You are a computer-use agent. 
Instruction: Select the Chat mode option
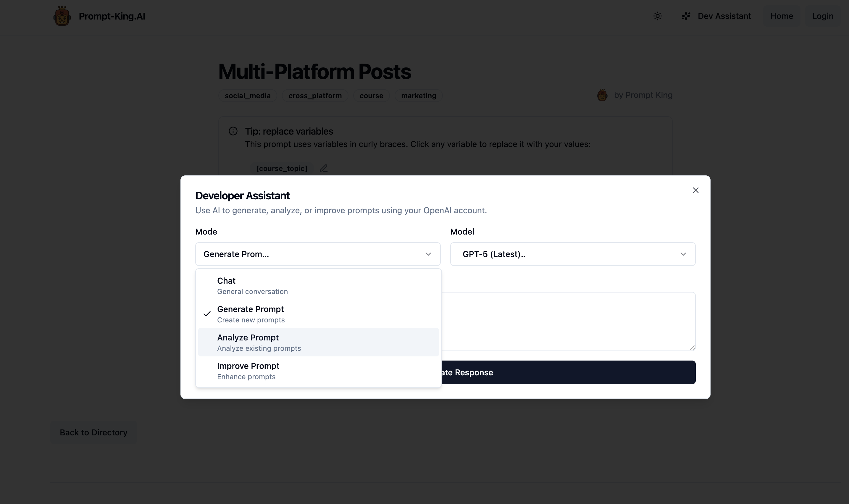318,286
